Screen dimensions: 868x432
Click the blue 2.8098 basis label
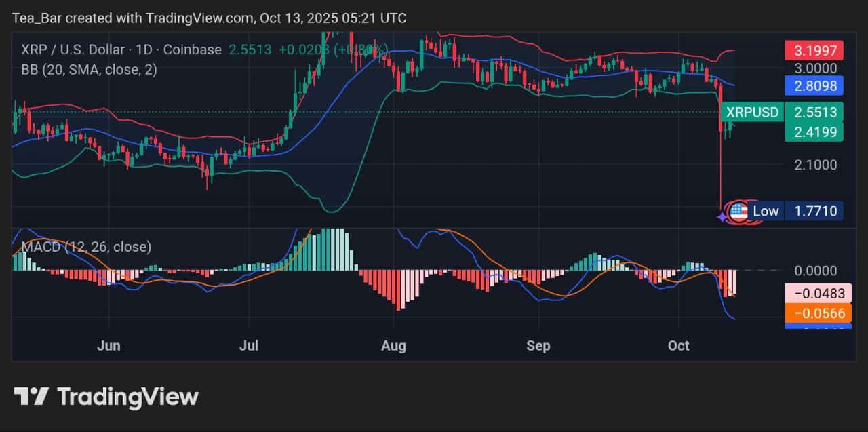[x=814, y=85]
